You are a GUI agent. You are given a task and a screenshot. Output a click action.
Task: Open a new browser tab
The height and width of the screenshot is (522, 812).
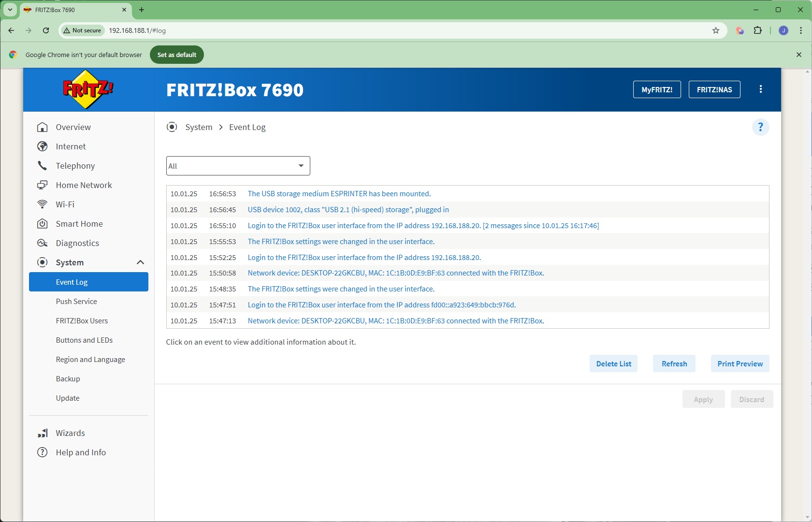coord(142,10)
